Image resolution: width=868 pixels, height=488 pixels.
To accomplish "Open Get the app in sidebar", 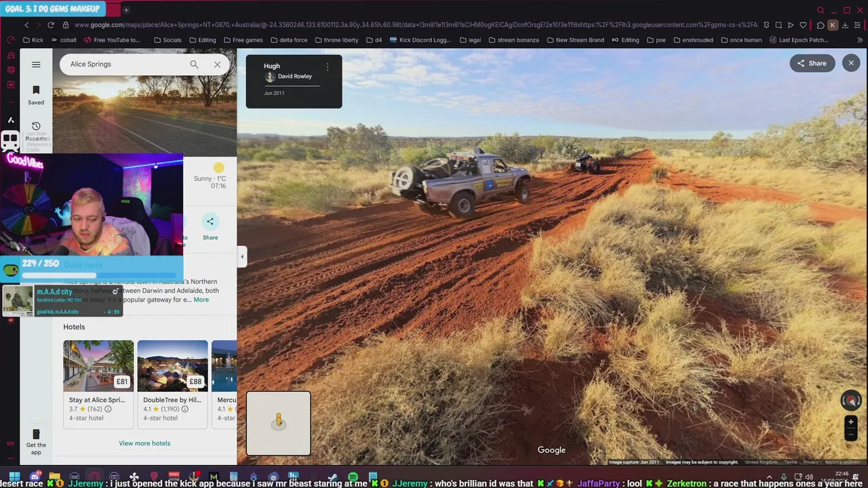I will pos(36,441).
